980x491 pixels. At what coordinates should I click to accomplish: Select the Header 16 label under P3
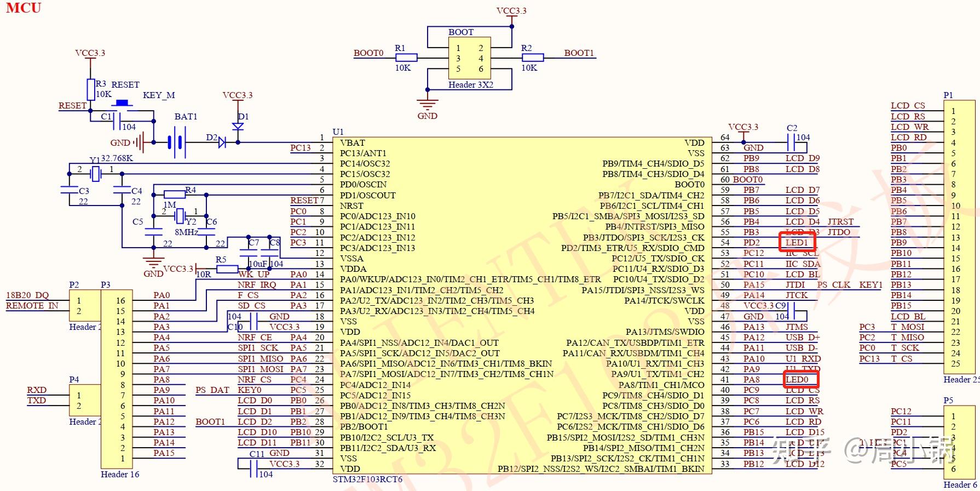click(x=120, y=475)
